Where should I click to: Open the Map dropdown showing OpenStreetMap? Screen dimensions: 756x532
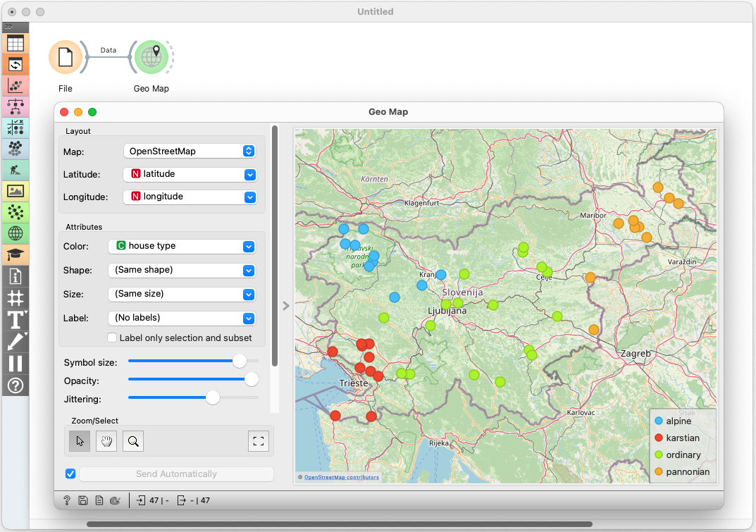190,151
